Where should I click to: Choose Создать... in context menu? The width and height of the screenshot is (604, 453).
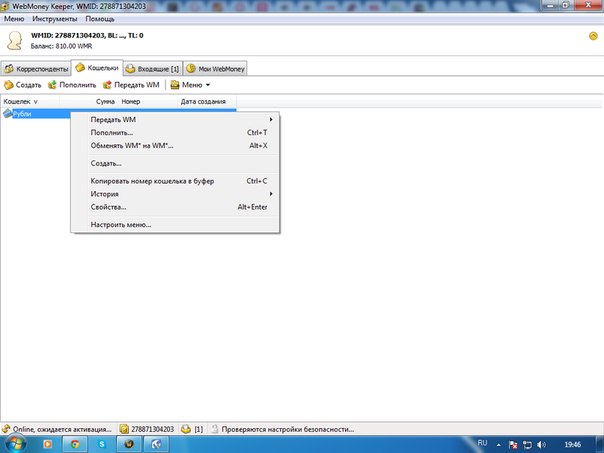pos(175,163)
